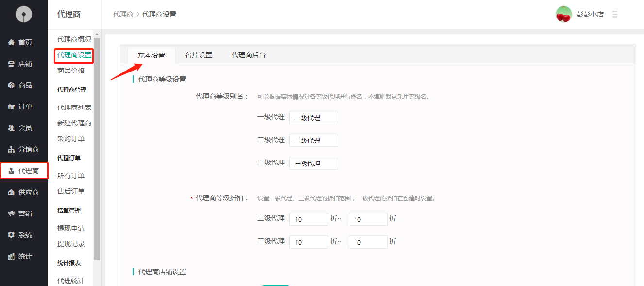Switch to the 名片设置 tab
The image size is (644, 286).
tap(199, 55)
